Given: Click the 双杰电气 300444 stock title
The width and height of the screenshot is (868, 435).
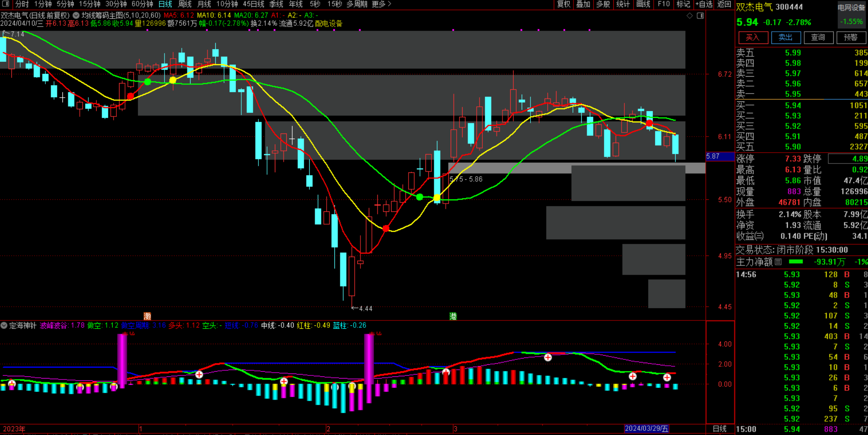Looking at the screenshot, I should point(770,7).
